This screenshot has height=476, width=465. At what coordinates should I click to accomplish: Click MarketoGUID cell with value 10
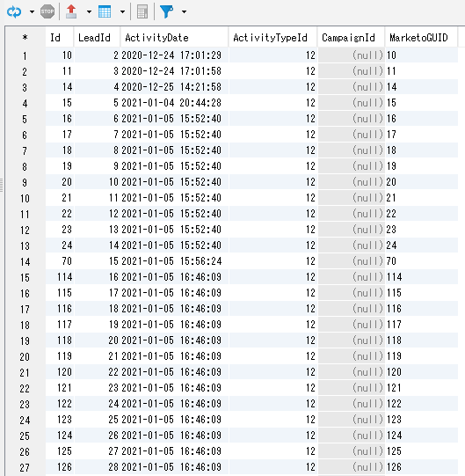[x=421, y=55]
